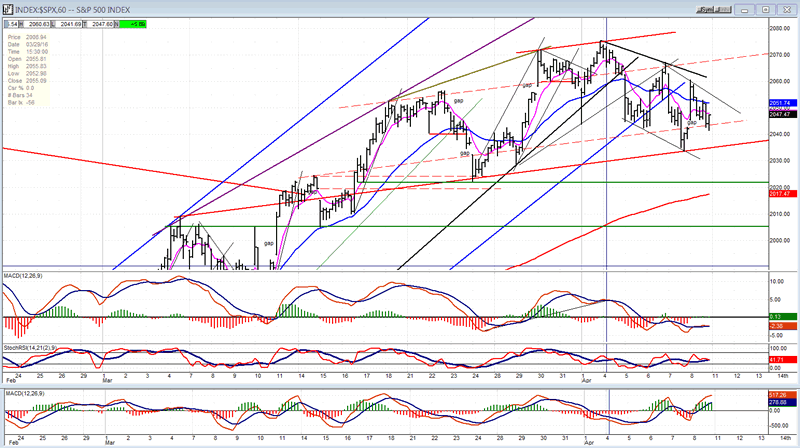Click the lower MACD(12,26,9) label in bottom chart
Viewport: 800px width, 448px height.
click(x=25, y=393)
